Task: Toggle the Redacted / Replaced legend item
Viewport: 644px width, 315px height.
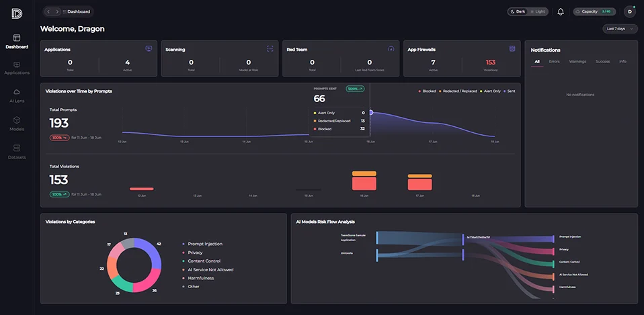Action: point(458,91)
